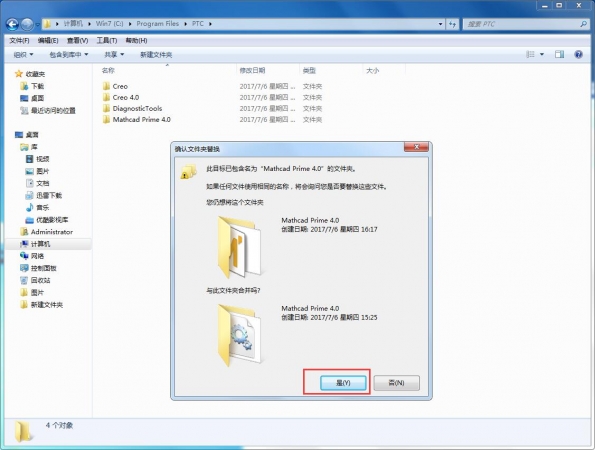This screenshot has width=595, height=450.
Task: Click the Forward navigation arrow
Action: point(27,24)
